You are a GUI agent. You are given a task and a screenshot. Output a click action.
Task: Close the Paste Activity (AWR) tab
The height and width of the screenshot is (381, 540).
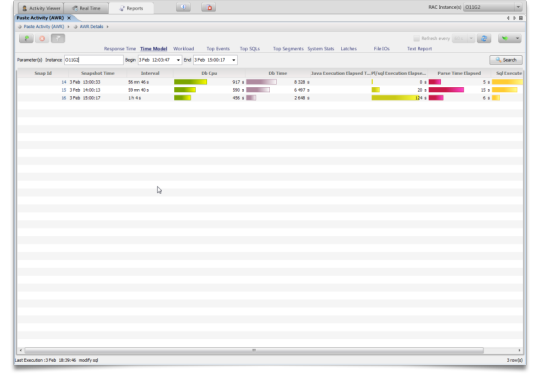coord(69,18)
